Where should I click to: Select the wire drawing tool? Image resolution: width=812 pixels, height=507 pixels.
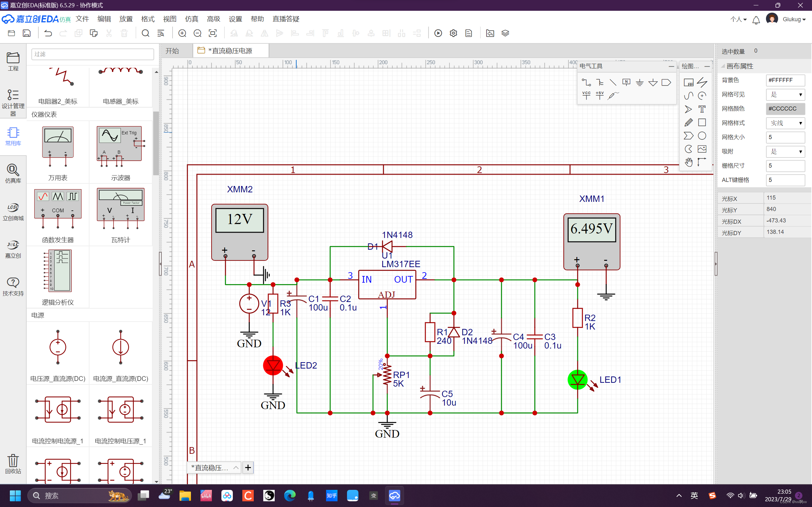click(586, 82)
